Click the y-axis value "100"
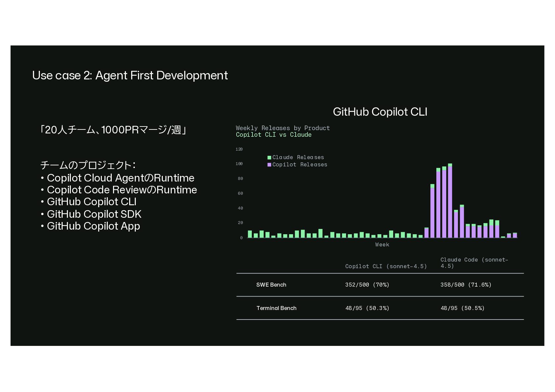The image size is (555, 392). tap(239, 164)
